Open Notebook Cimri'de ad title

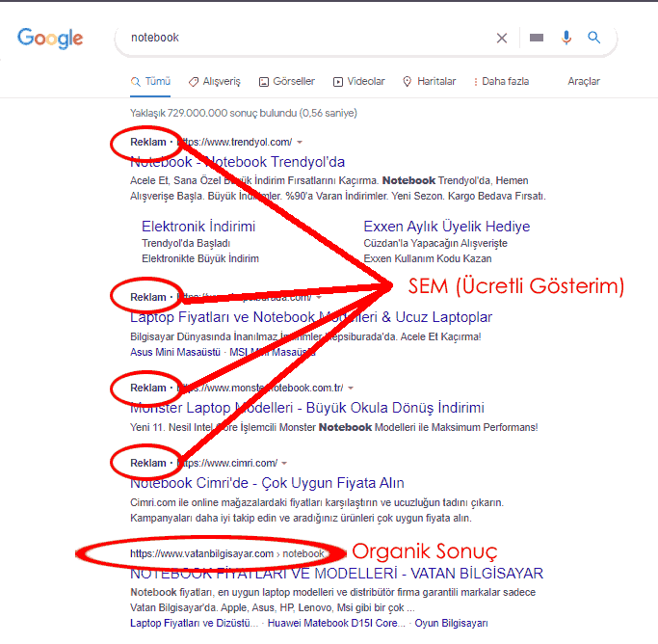pos(267,483)
